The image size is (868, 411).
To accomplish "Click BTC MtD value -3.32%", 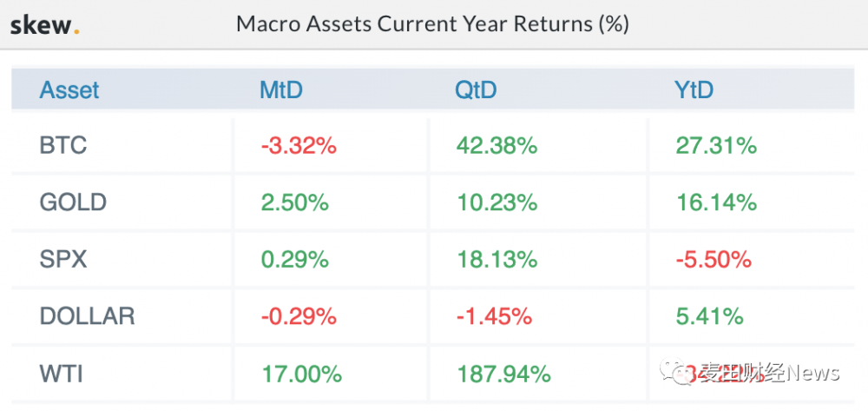I will pyautogui.click(x=298, y=146).
